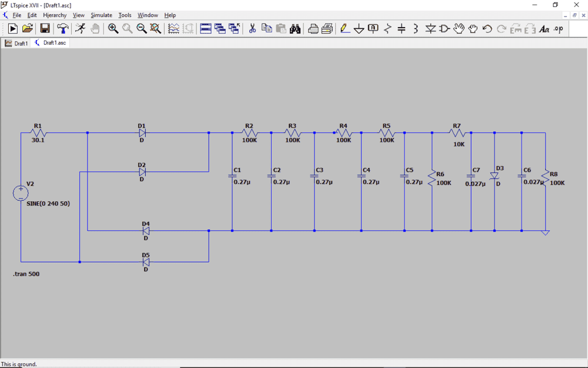The image size is (588, 368).
Task: Select the Wire drawing pencil tool
Action: click(x=344, y=28)
